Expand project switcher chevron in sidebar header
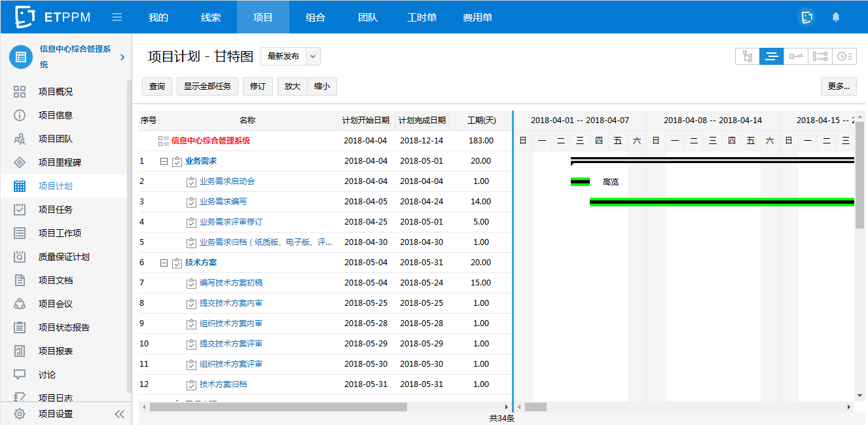Screen dimensions: 868x425 [122, 58]
